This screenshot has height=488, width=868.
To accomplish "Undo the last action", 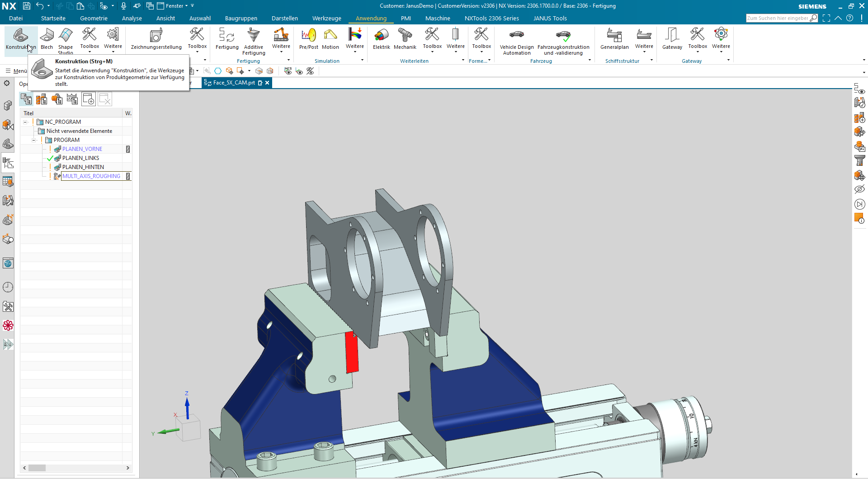I will click(x=40, y=6).
